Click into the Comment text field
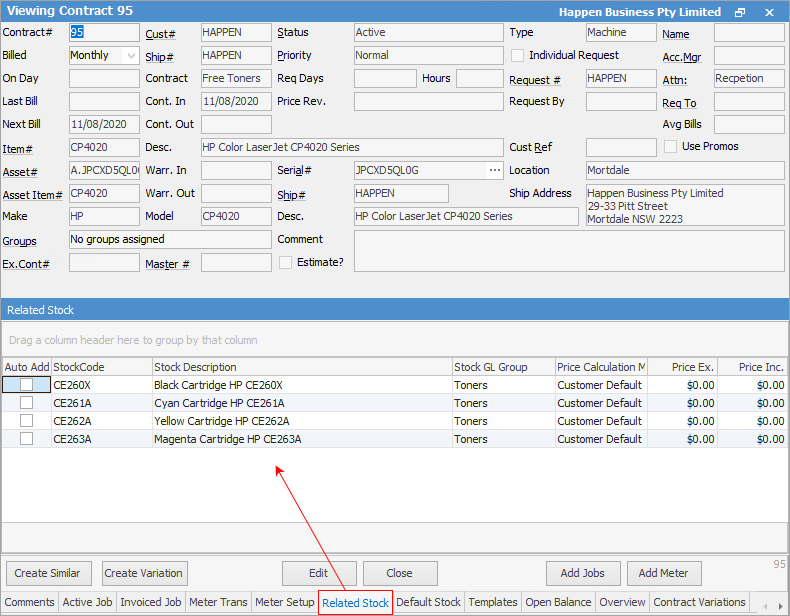This screenshot has height=616, width=790. point(568,251)
